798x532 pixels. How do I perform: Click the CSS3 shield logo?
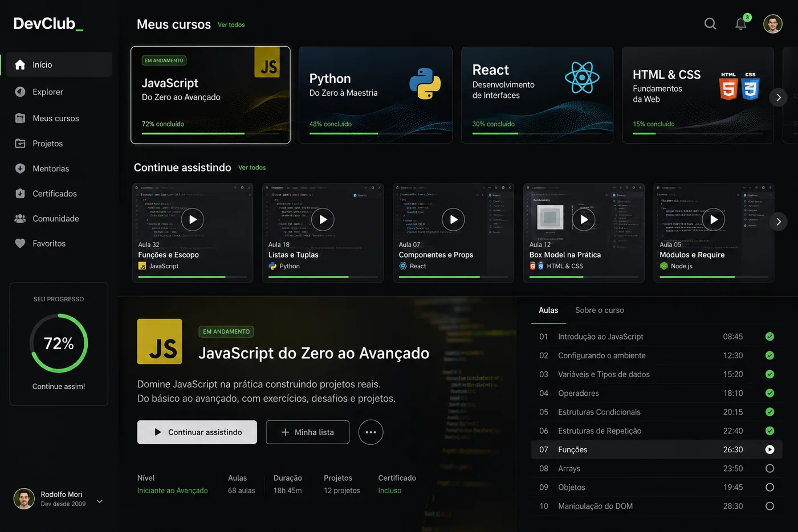point(750,89)
